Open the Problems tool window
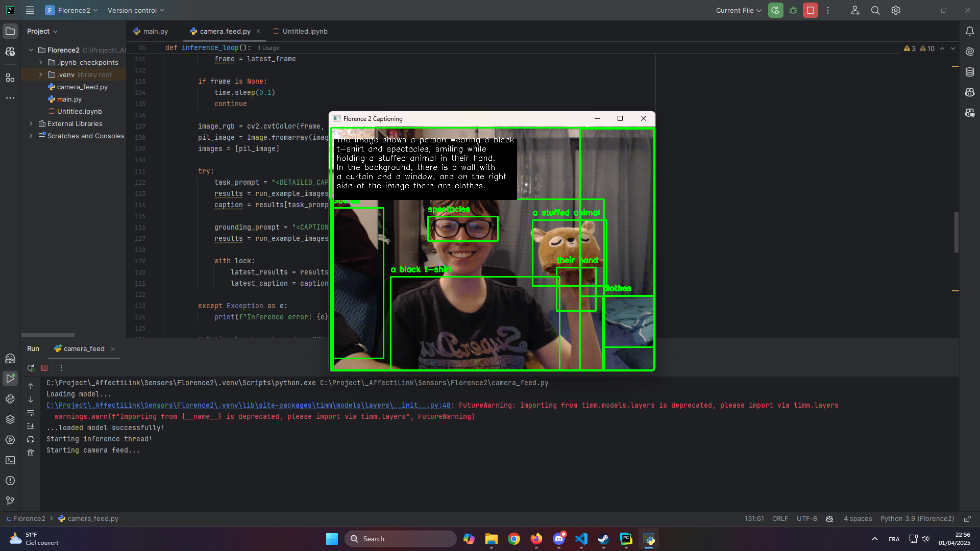Image resolution: width=980 pixels, height=551 pixels. tap(10, 481)
